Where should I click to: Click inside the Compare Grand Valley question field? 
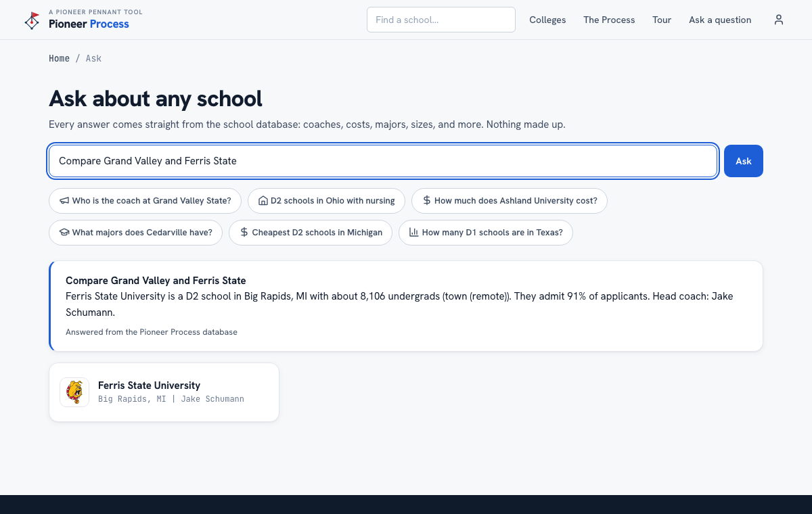383,161
